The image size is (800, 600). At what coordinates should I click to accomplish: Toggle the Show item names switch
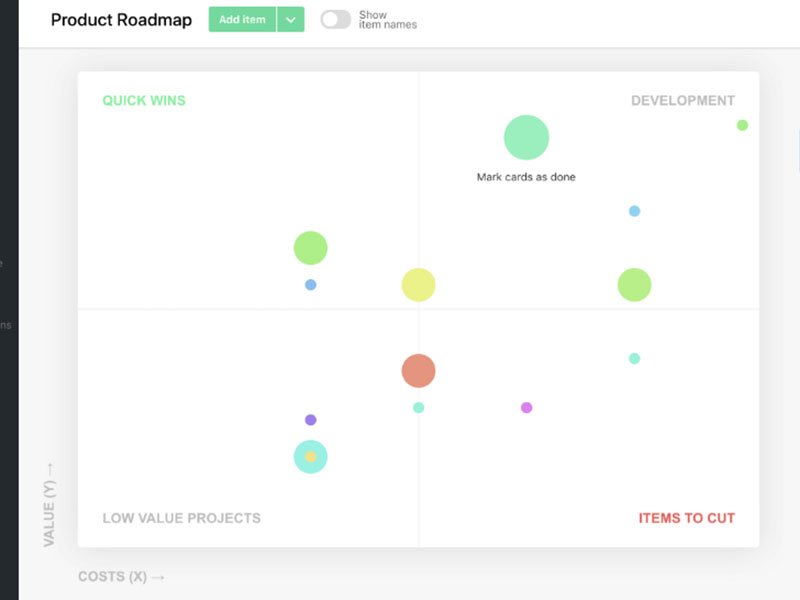pyautogui.click(x=335, y=19)
